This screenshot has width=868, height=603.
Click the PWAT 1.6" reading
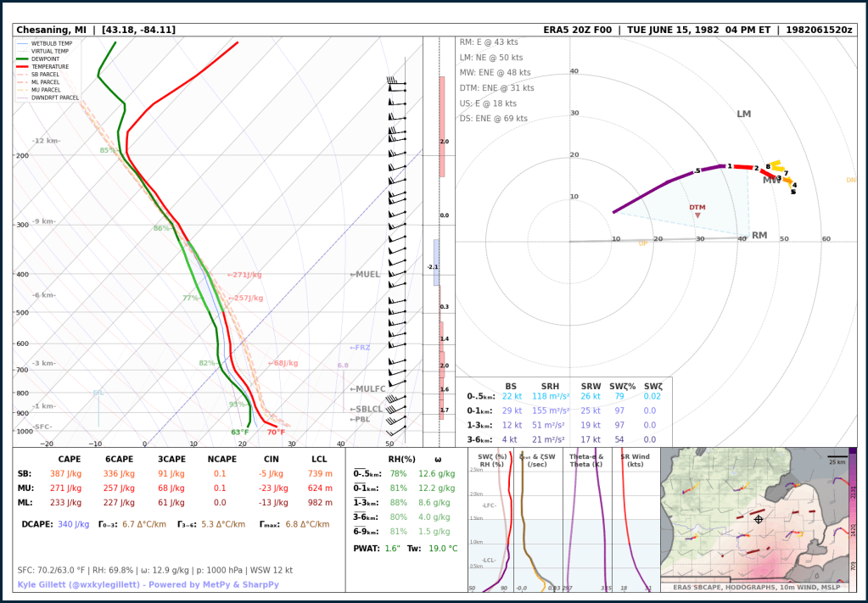(390, 549)
